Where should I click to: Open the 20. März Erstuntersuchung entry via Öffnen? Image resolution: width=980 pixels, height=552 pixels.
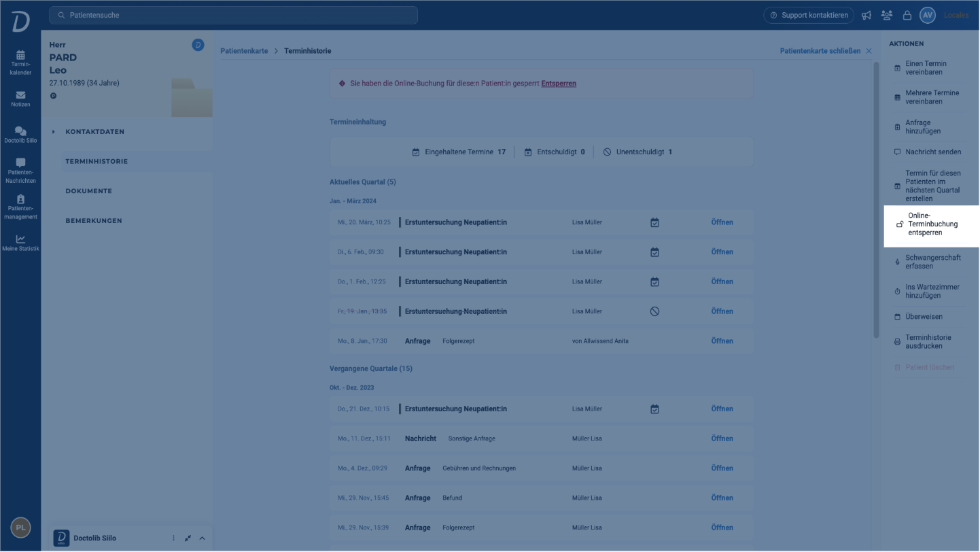click(x=722, y=222)
